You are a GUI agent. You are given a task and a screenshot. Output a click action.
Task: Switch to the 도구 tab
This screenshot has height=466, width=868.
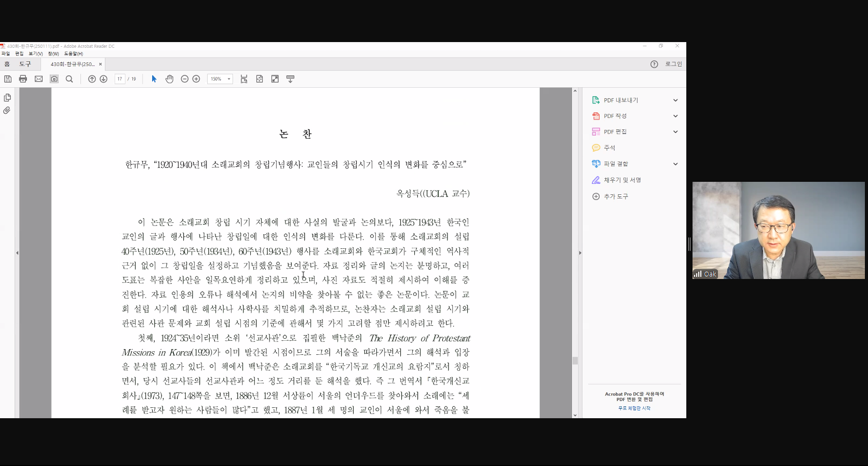click(25, 64)
